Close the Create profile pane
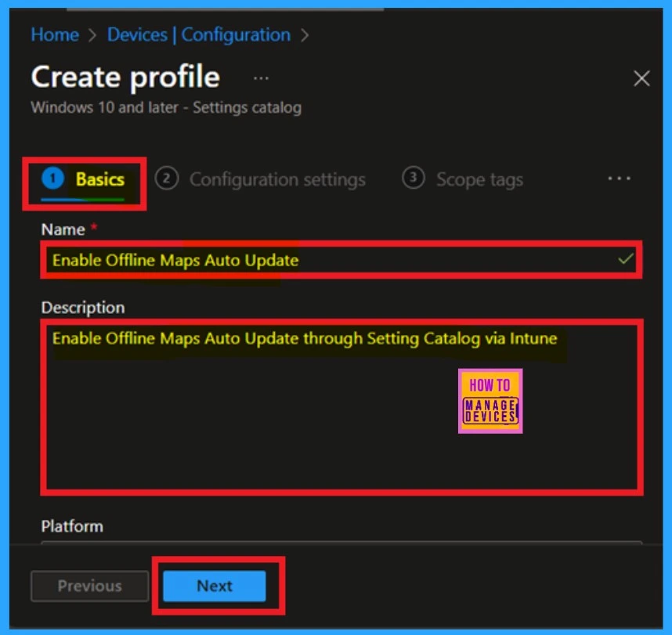Viewport: 672px width, 635px height. pos(641,78)
